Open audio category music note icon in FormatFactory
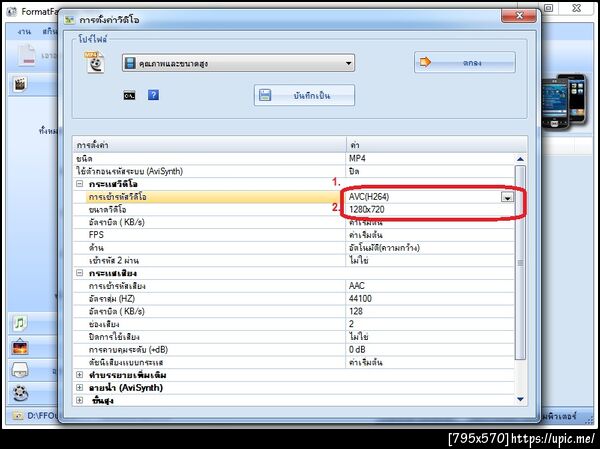This screenshot has width=600, height=449. point(20,323)
